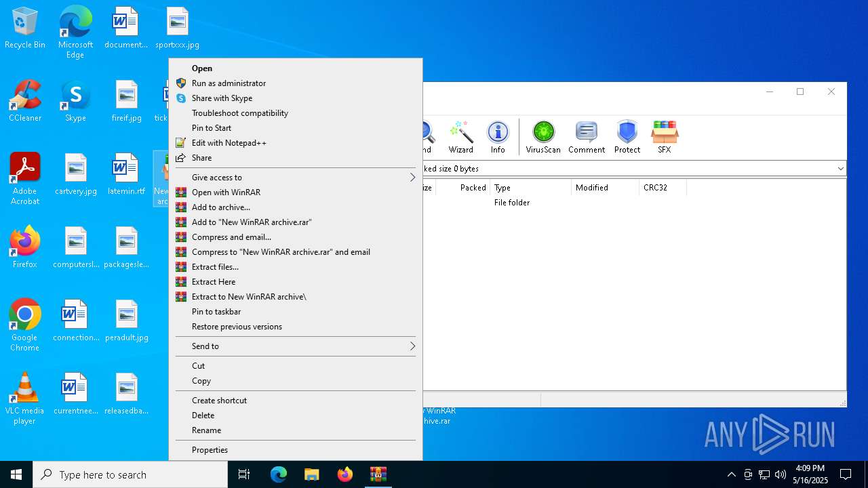The width and height of the screenshot is (868, 488).
Task: Choose Pin to Start
Action: click(295, 128)
